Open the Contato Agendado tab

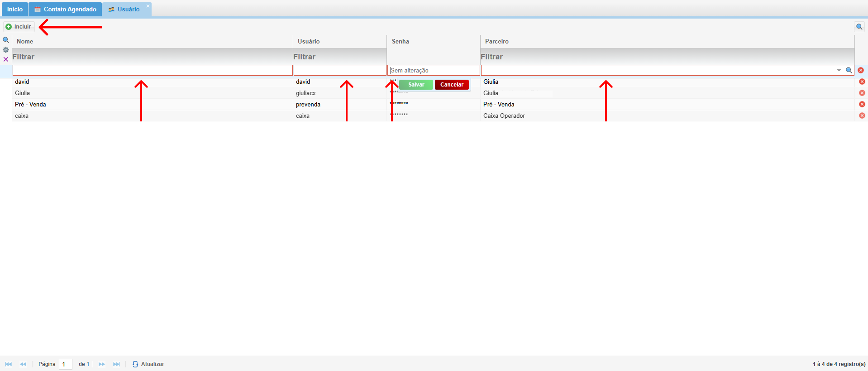pos(65,9)
